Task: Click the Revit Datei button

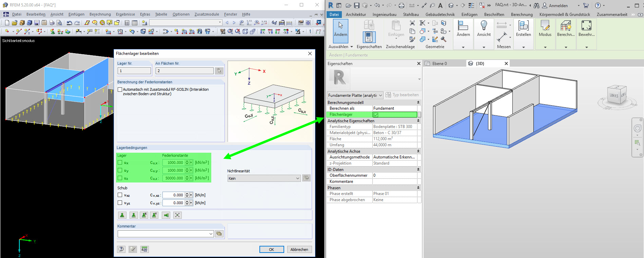Action: pyautogui.click(x=334, y=15)
